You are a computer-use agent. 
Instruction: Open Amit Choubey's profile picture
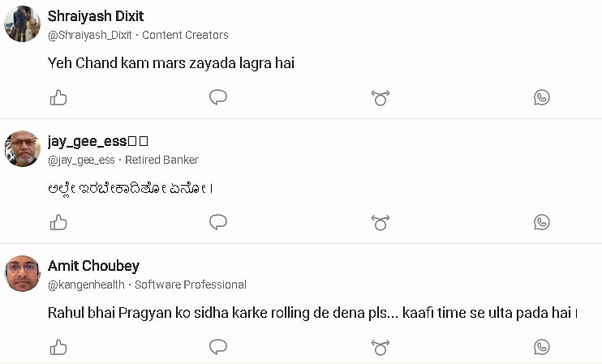pos(23,274)
